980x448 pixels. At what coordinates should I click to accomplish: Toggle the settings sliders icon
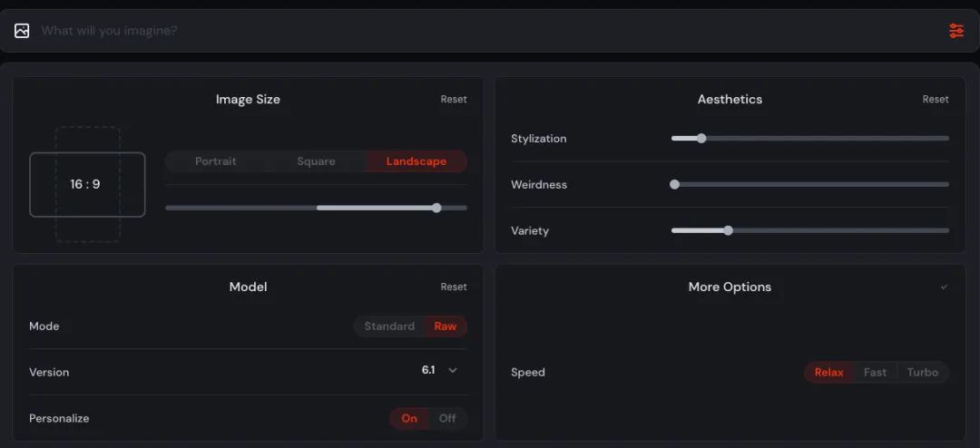(956, 31)
